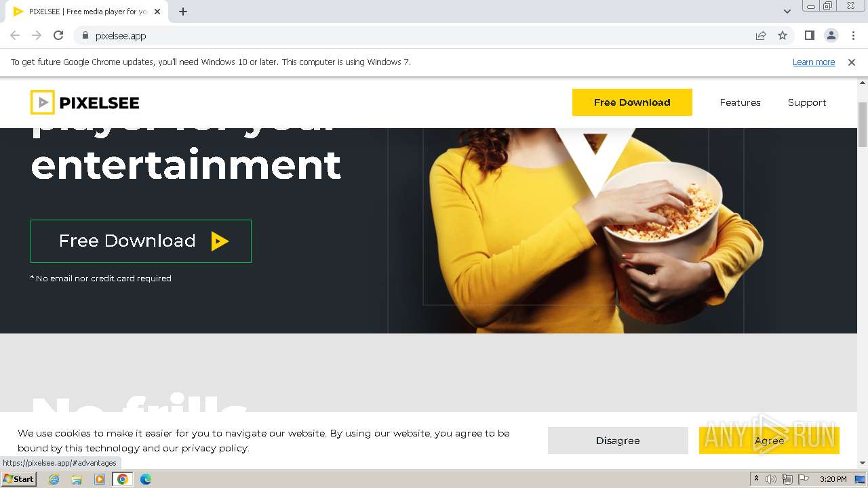Viewport: 868px width, 488px height.
Task: Open the Learn more link
Action: (814, 62)
